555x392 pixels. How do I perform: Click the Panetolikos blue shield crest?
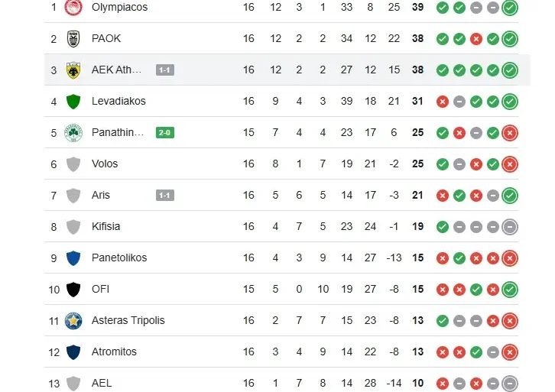click(73, 258)
